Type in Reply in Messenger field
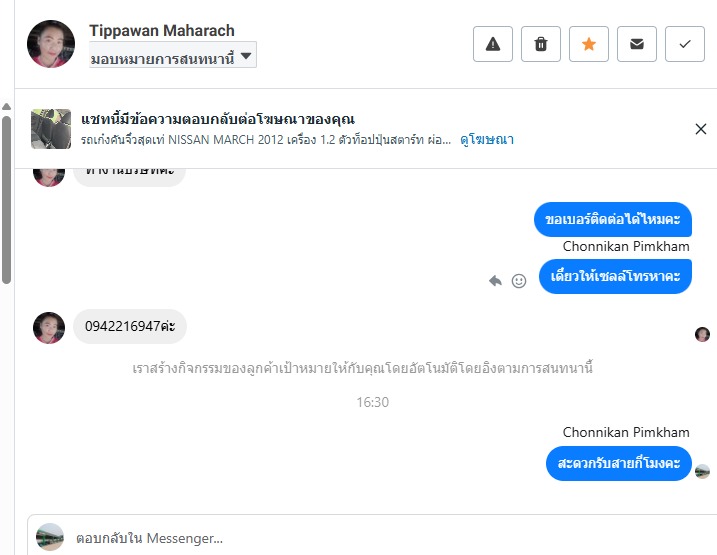 click(x=390, y=538)
